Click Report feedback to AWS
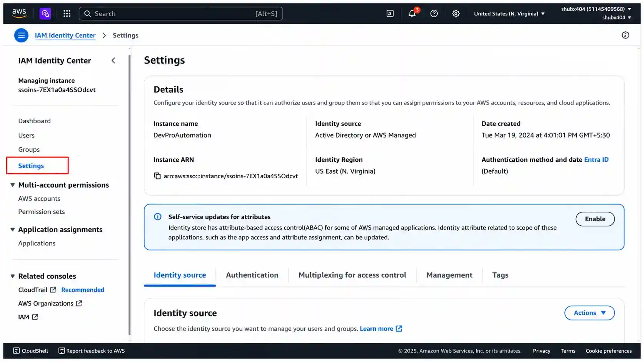Viewport: 644px width, 362px height. point(95,351)
